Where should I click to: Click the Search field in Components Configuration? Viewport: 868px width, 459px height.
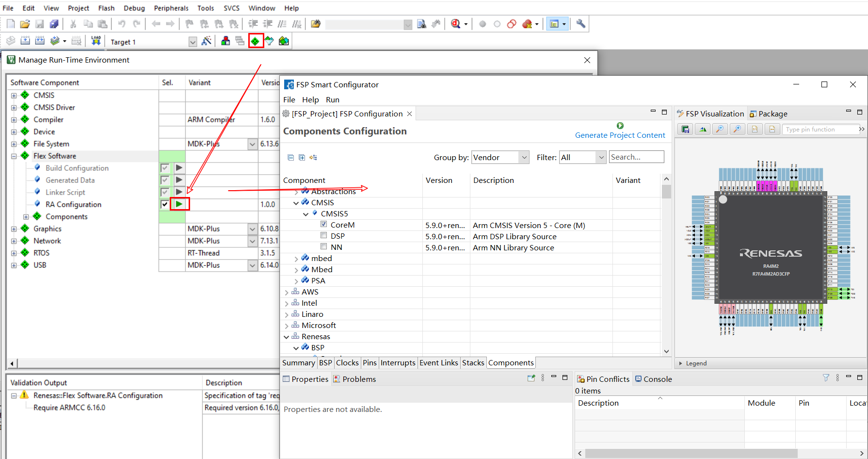point(636,157)
